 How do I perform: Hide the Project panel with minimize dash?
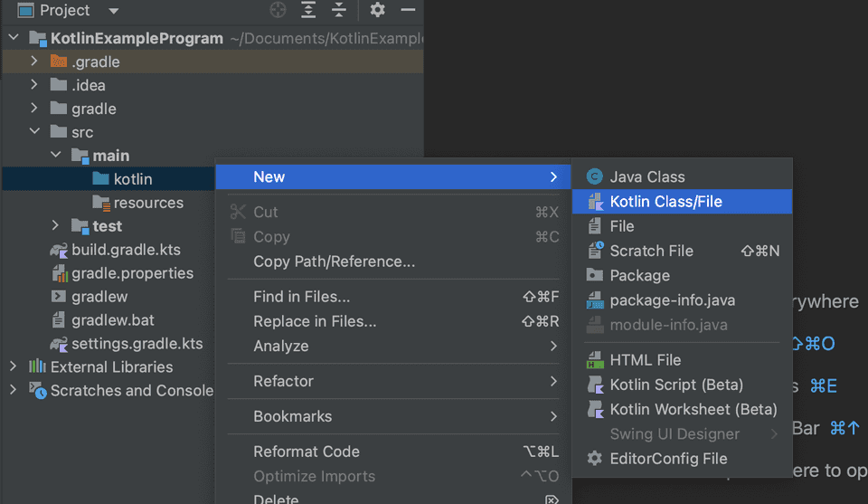408,10
